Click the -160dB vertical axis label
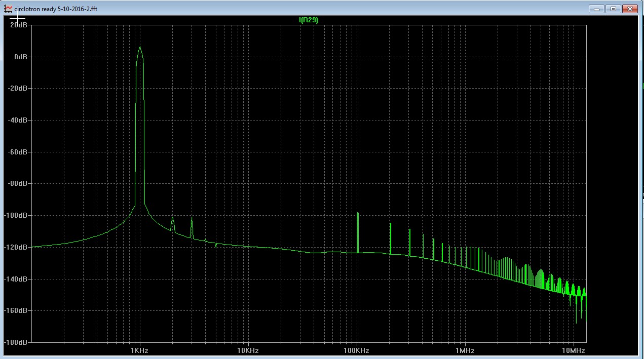Image resolution: width=644 pixels, height=359 pixels. pyautogui.click(x=16, y=310)
